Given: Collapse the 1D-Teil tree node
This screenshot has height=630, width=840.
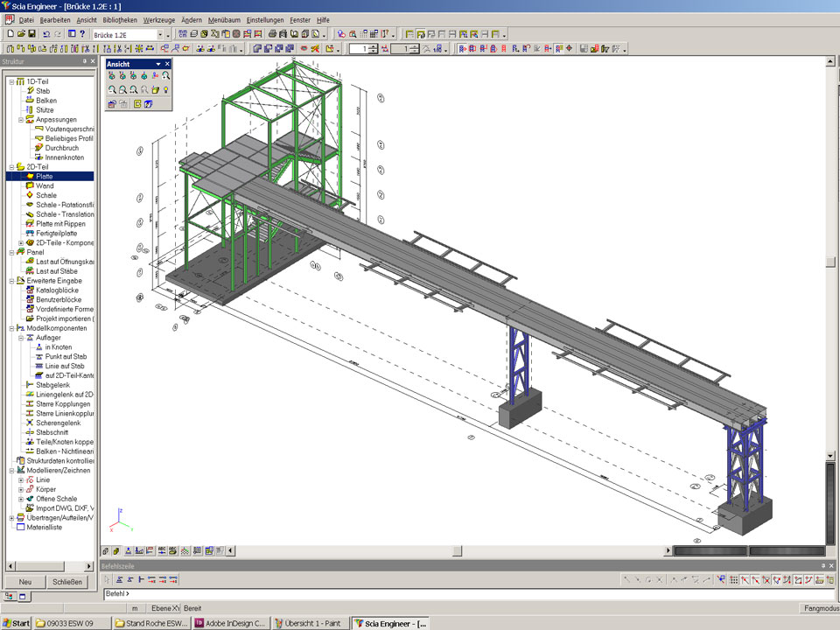Looking at the screenshot, I should [11, 81].
